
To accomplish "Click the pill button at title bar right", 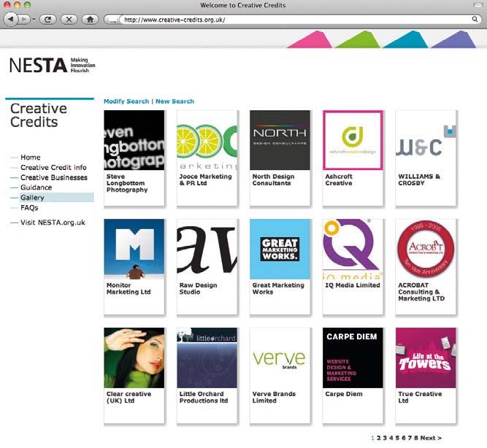I will pos(479,4).
